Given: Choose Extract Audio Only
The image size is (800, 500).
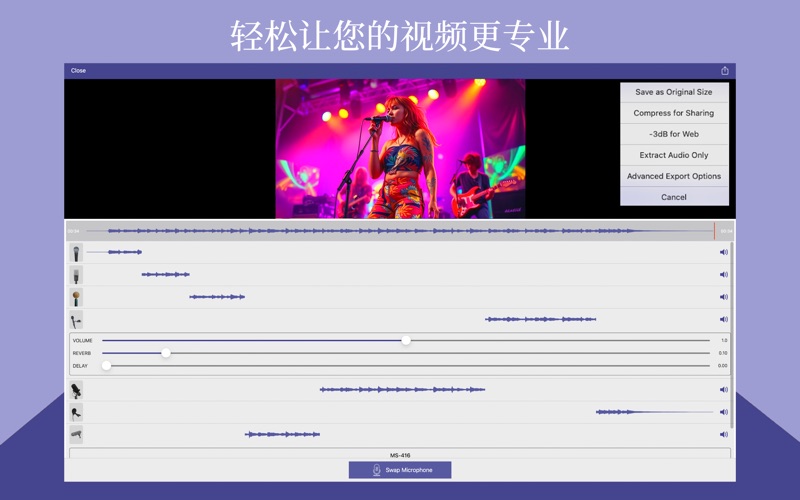Looking at the screenshot, I should coord(674,155).
